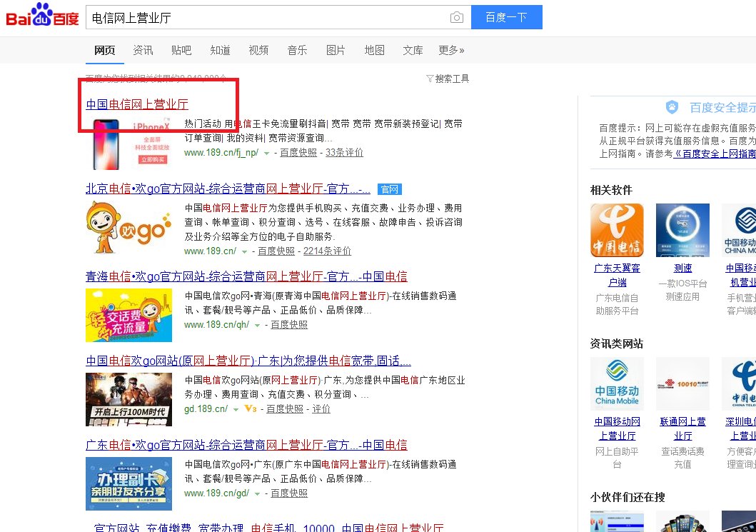This screenshot has height=532, width=756.
Task: Open the 广东天翼客户端 app icon
Action: [x=617, y=230]
